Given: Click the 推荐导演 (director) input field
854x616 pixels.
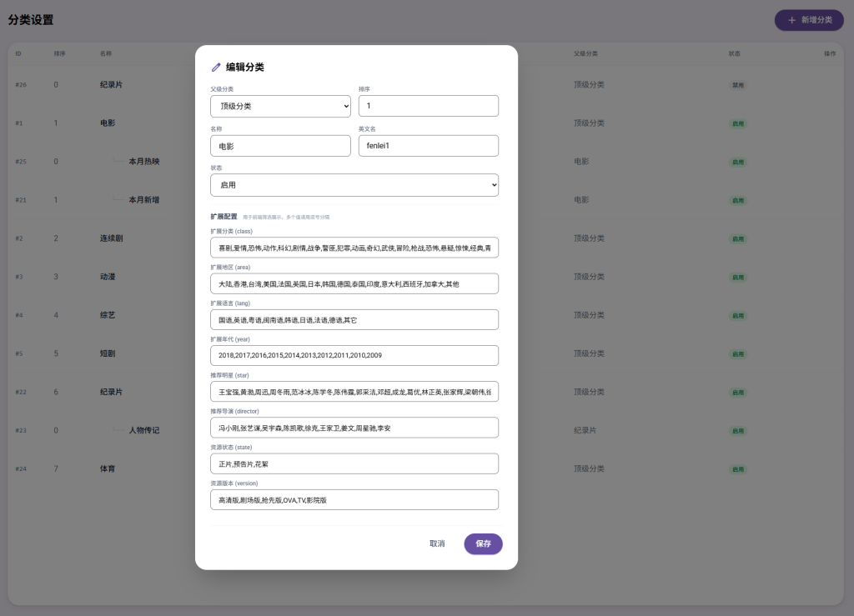Looking at the screenshot, I should click(354, 428).
